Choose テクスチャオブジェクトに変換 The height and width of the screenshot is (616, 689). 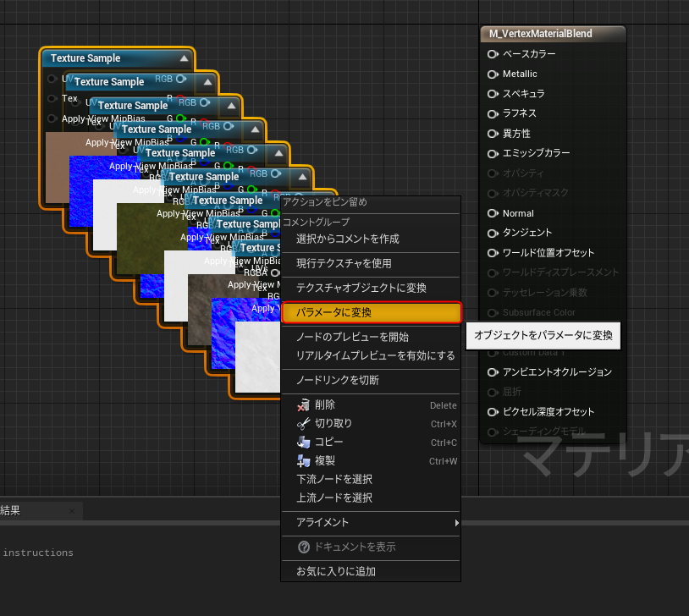[x=371, y=288]
